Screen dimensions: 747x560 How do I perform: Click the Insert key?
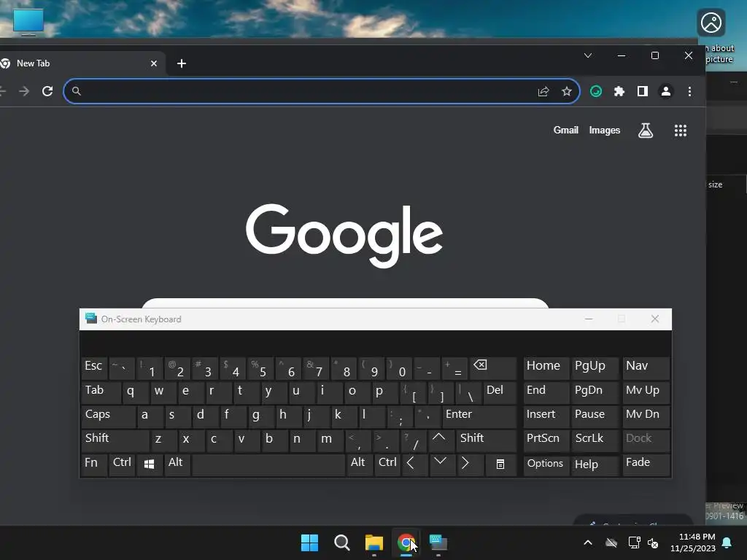(x=546, y=416)
